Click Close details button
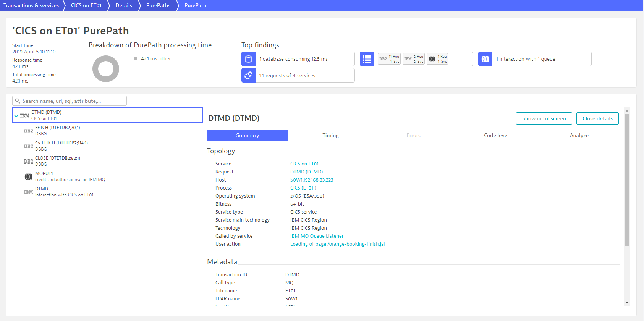 [x=597, y=118]
